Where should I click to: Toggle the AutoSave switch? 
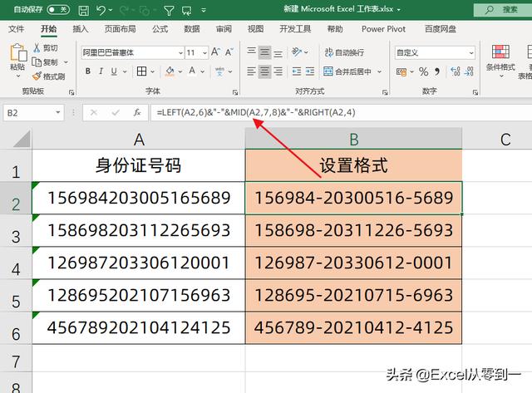click(x=58, y=9)
